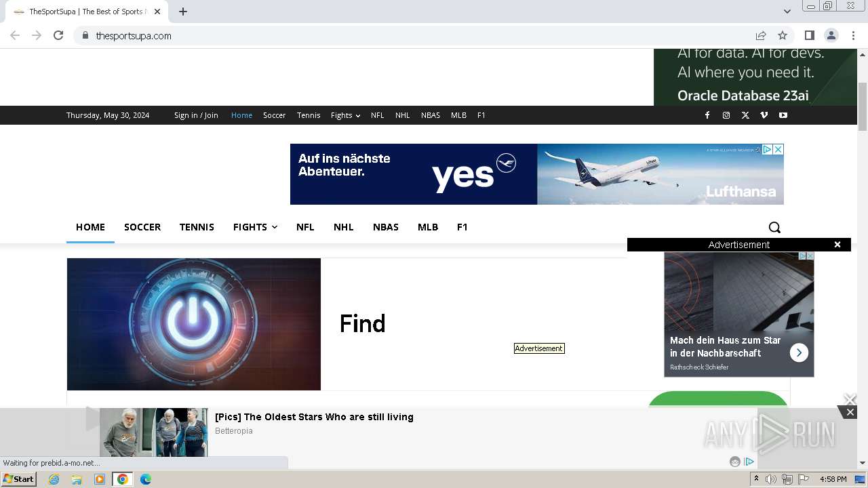
Task: Open F1 in the main navigation
Action: click(462, 227)
